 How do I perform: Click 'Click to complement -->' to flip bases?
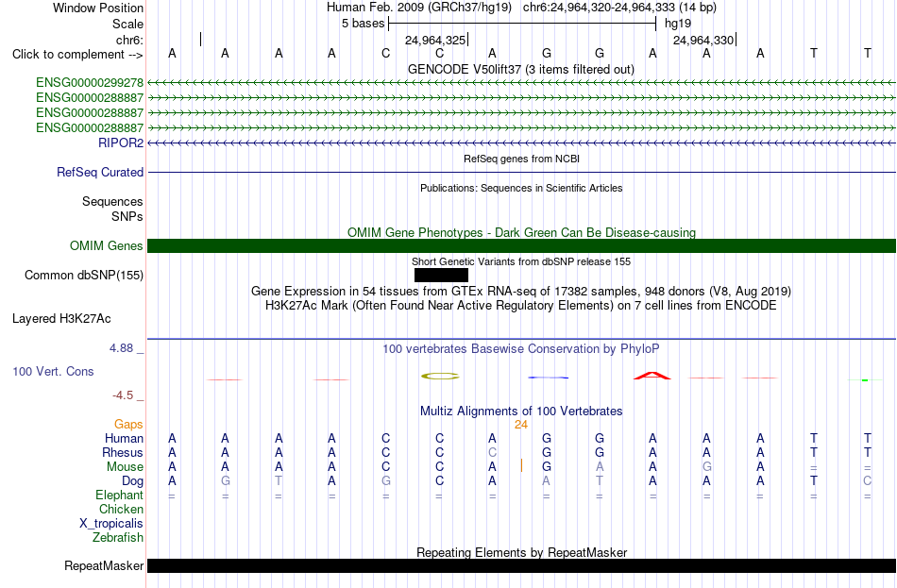point(77,55)
